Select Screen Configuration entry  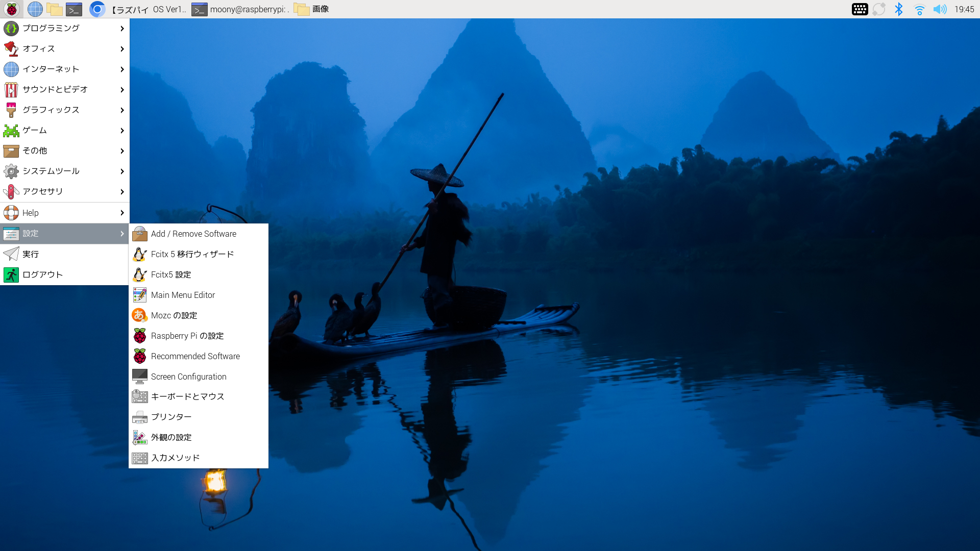188,377
